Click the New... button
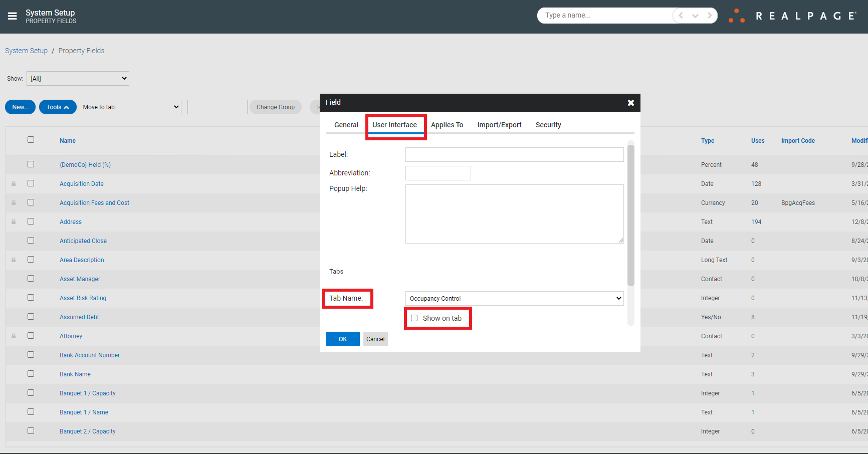Viewport: 868px width, 454px height. 20,107
